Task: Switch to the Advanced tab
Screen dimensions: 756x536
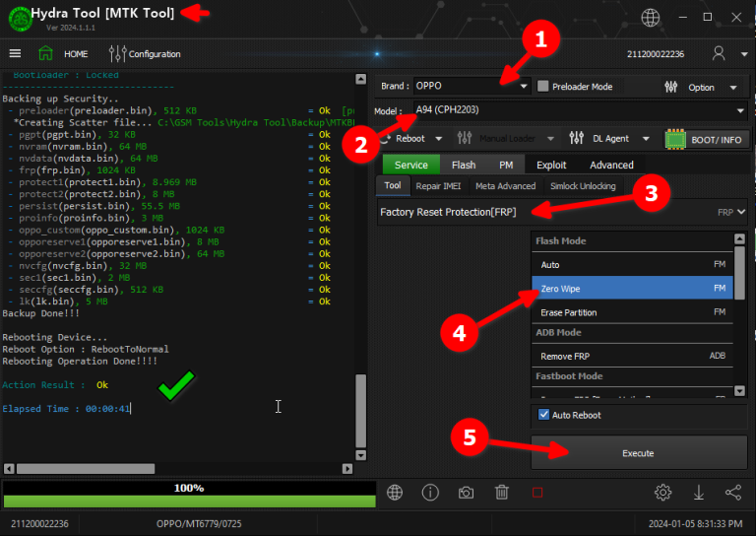Action: click(x=611, y=165)
